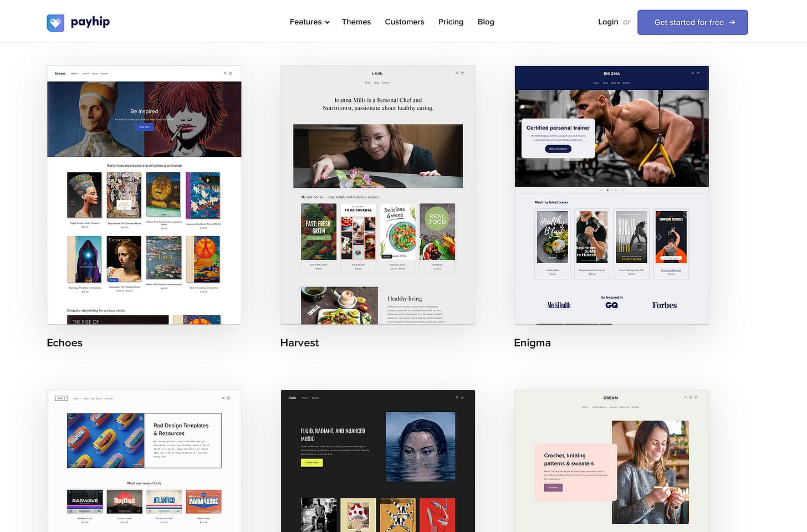Image resolution: width=807 pixels, height=532 pixels.
Task: Open the dark Tusk music theme preview
Action: (378, 461)
